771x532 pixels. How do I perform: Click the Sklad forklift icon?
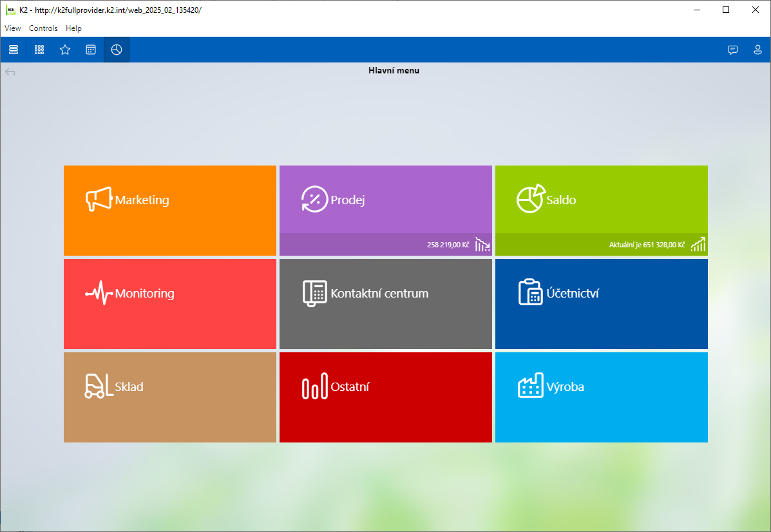[99, 386]
